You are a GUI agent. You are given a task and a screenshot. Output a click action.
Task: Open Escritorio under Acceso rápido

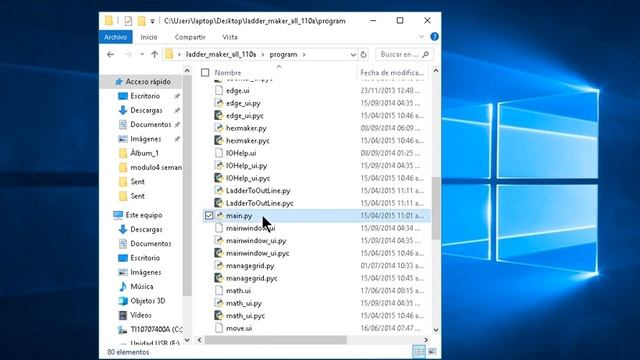coord(145,96)
